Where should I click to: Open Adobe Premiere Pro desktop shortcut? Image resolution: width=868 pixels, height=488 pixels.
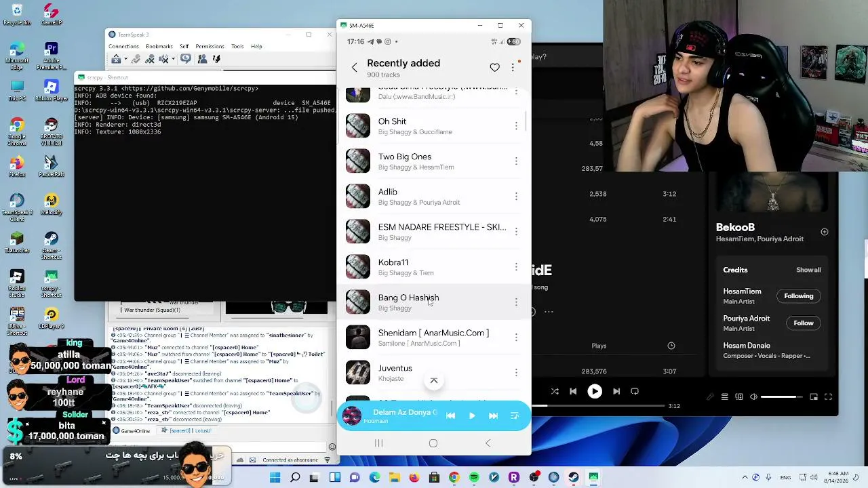coord(51,56)
